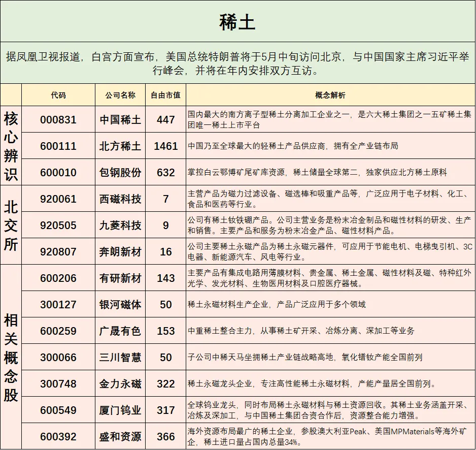Viewport: 476px width, 450px height.
Task: Click market value 322
Action: click(x=166, y=384)
